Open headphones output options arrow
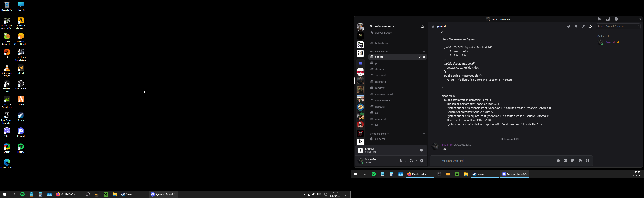Viewport: 644px width, 198px height. point(416,161)
